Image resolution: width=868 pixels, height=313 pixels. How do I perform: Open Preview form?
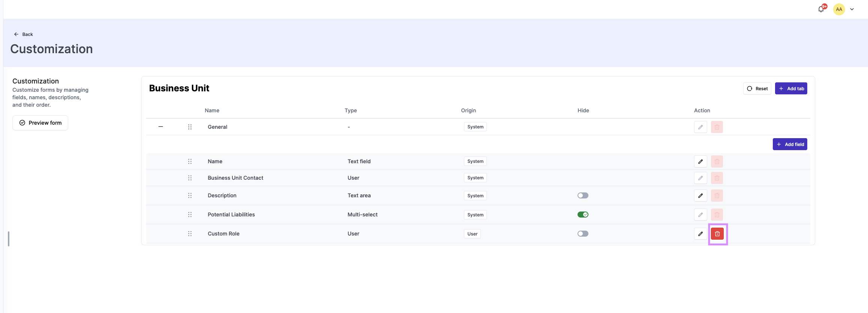tap(40, 123)
